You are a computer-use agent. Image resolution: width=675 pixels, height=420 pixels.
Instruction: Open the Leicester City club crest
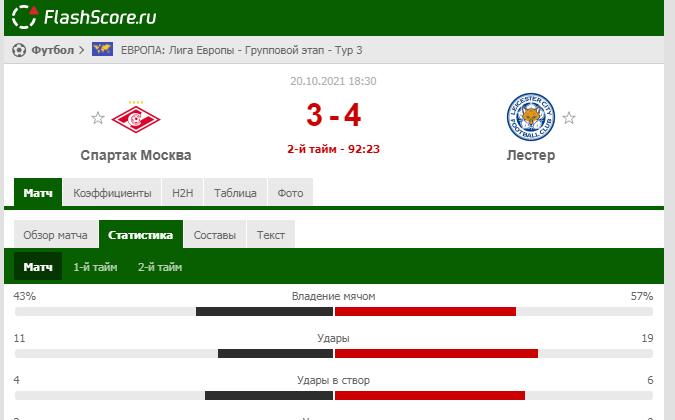(531, 117)
